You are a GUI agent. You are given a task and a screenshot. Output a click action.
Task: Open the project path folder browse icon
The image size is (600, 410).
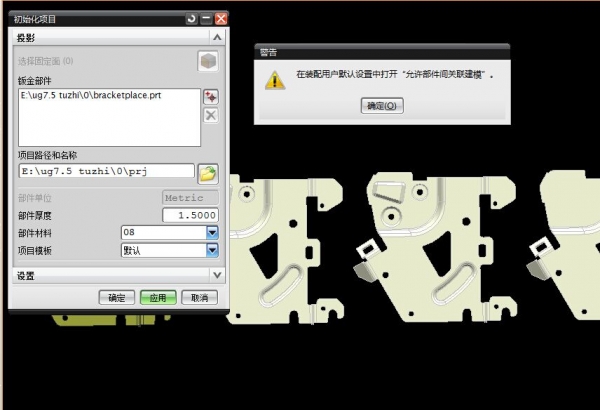click(208, 174)
